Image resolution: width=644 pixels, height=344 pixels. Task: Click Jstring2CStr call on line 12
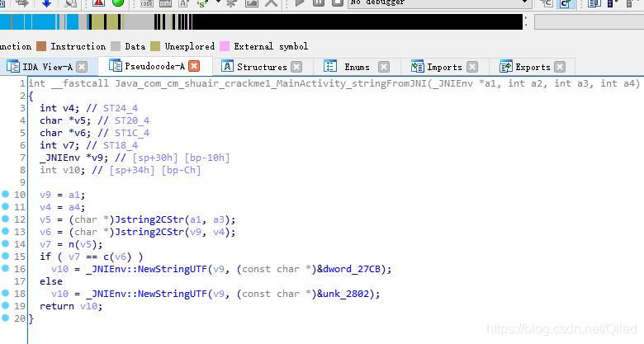point(149,219)
